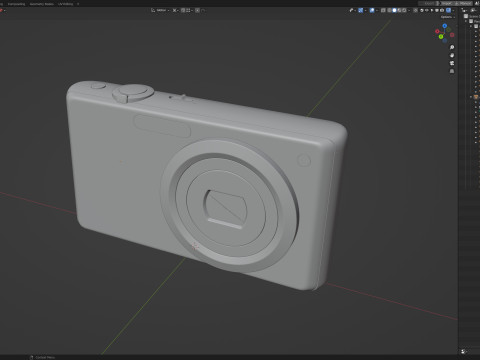Click the pan hand viewport icon
Image resolution: width=480 pixels, height=360 pixels.
tap(452, 55)
